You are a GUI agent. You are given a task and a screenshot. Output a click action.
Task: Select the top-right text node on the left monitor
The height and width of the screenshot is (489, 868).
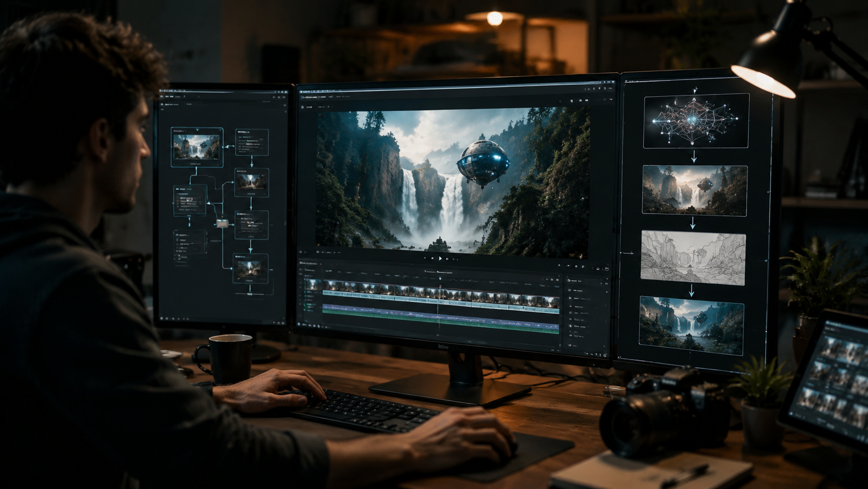pos(252,141)
